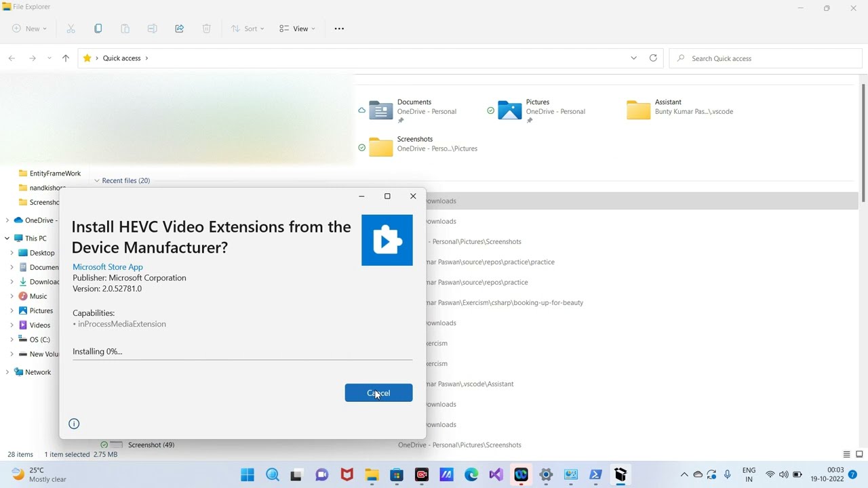The width and height of the screenshot is (868, 488).
Task: Open the Chat app from taskbar
Action: pyautogui.click(x=322, y=475)
